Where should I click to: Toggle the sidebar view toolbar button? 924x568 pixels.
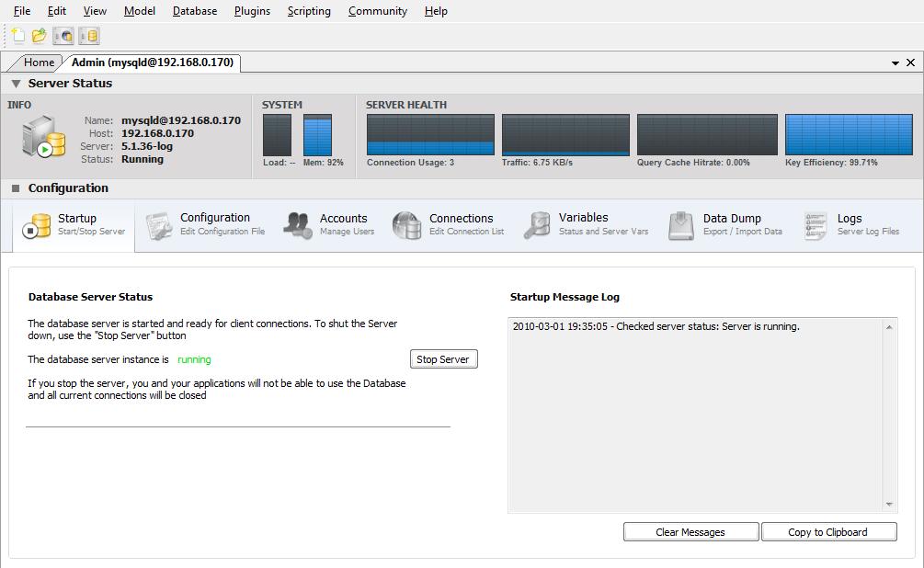[x=63, y=36]
